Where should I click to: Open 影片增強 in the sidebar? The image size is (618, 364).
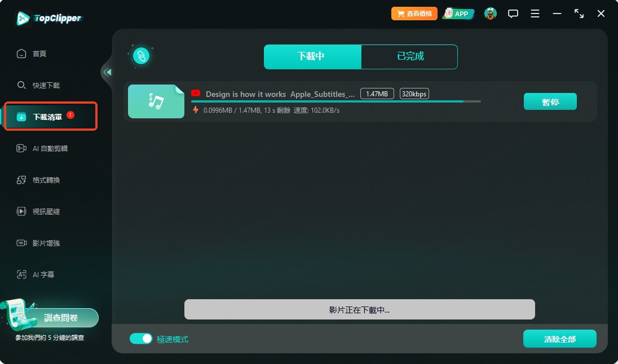(x=46, y=243)
